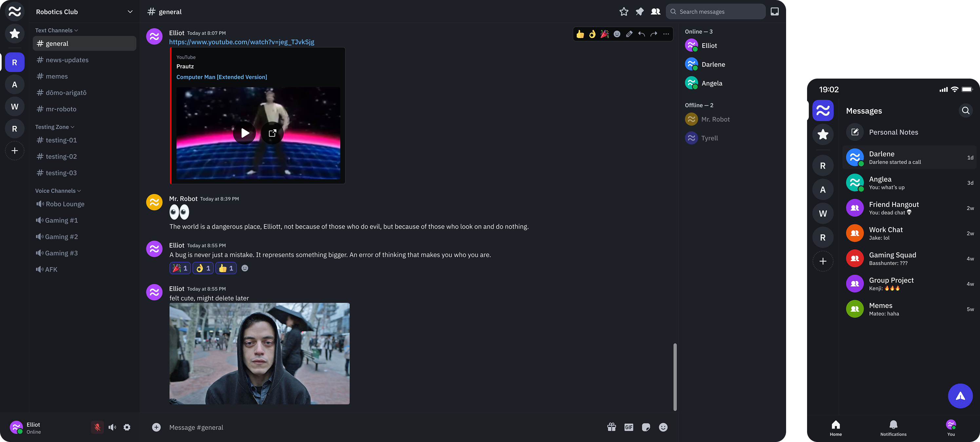The image size is (980, 442).
Task: Open the gift menu in the message bar
Action: 612,427
